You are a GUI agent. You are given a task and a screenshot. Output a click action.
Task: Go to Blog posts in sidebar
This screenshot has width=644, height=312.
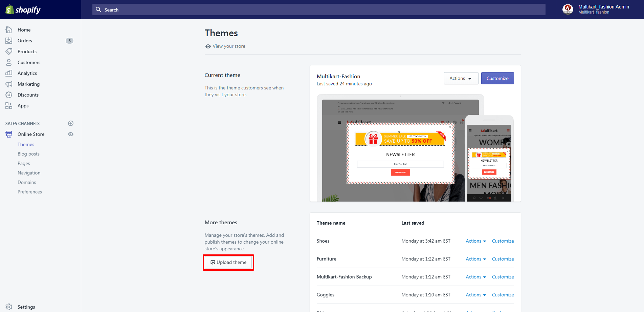point(28,154)
